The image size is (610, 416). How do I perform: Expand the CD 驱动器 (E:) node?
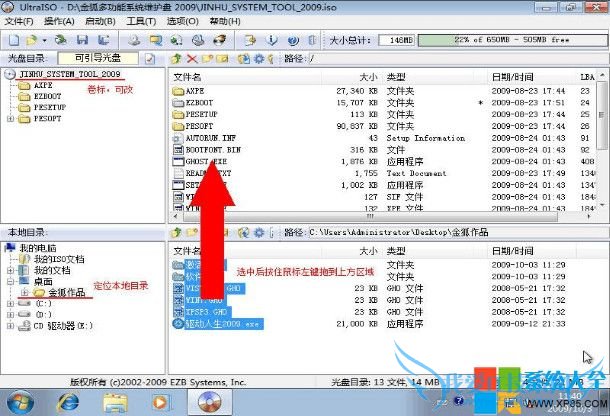point(11,326)
